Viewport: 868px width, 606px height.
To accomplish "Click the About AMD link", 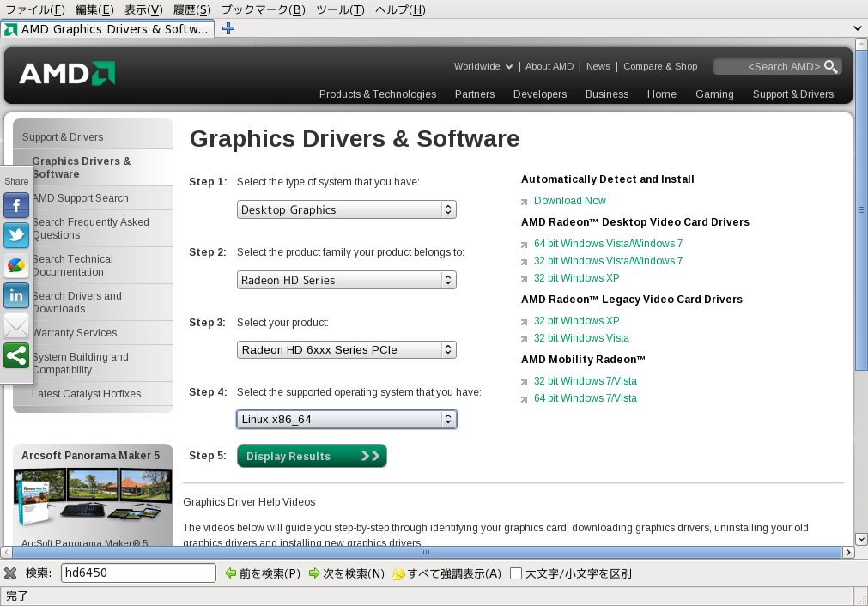I will [x=549, y=66].
